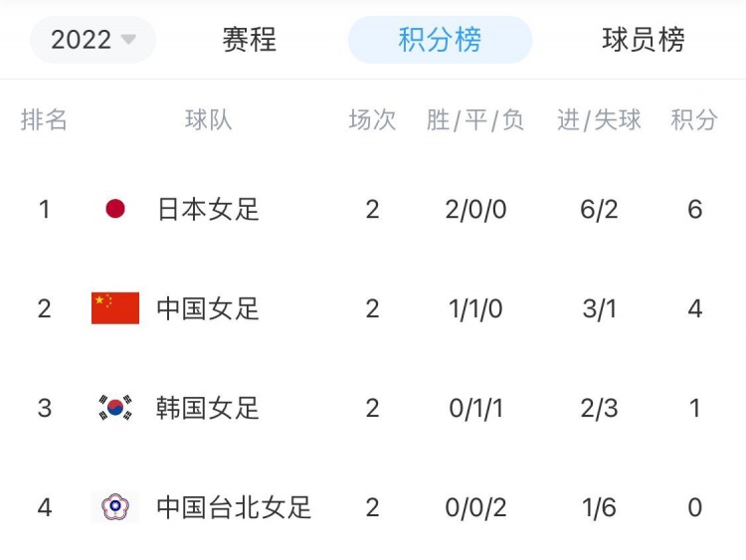Click the 进/失球 column header
The image size is (746, 560).
point(599,119)
